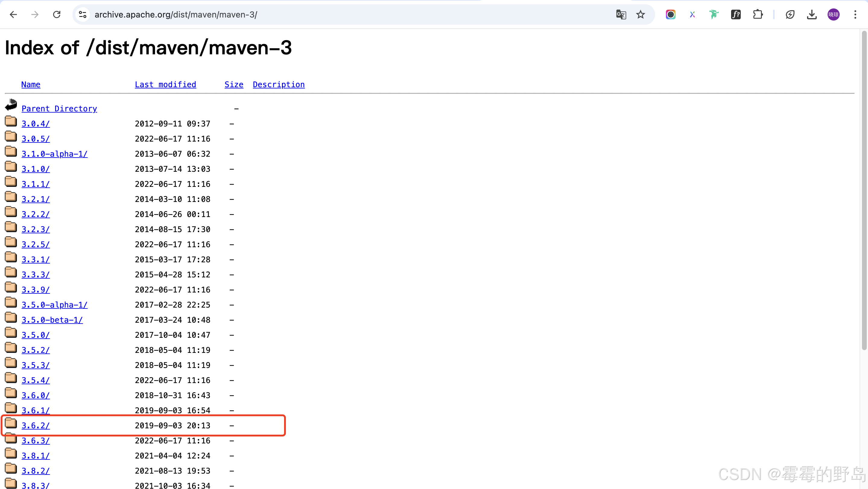Click the camera lens extension icon
The image size is (868, 489).
(670, 14)
